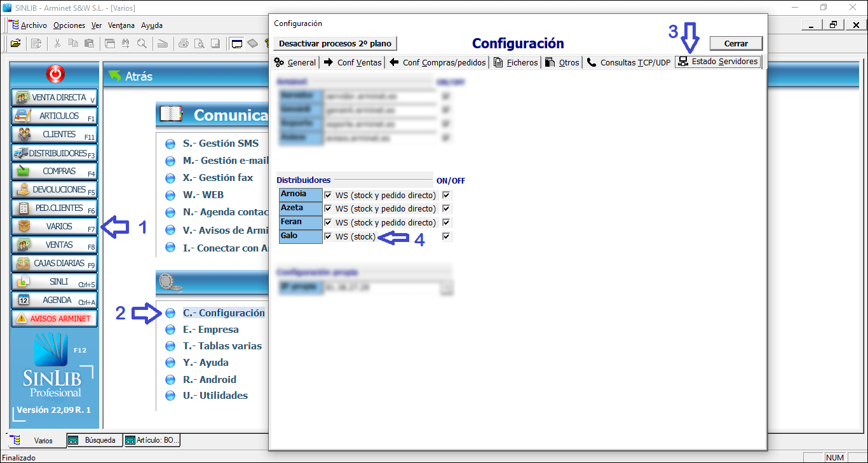Open DISTRIBUIDORES module in the sidebar
Image resolution: width=868 pixels, height=463 pixels.
click(x=55, y=152)
